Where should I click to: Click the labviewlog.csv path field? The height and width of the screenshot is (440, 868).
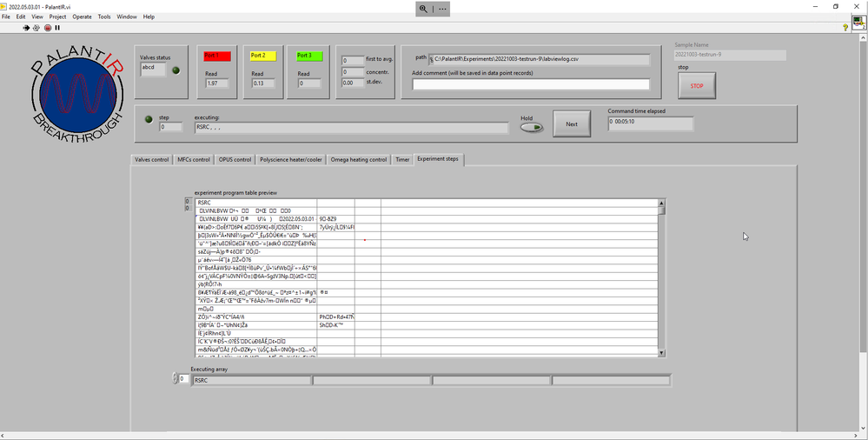[x=542, y=59]
